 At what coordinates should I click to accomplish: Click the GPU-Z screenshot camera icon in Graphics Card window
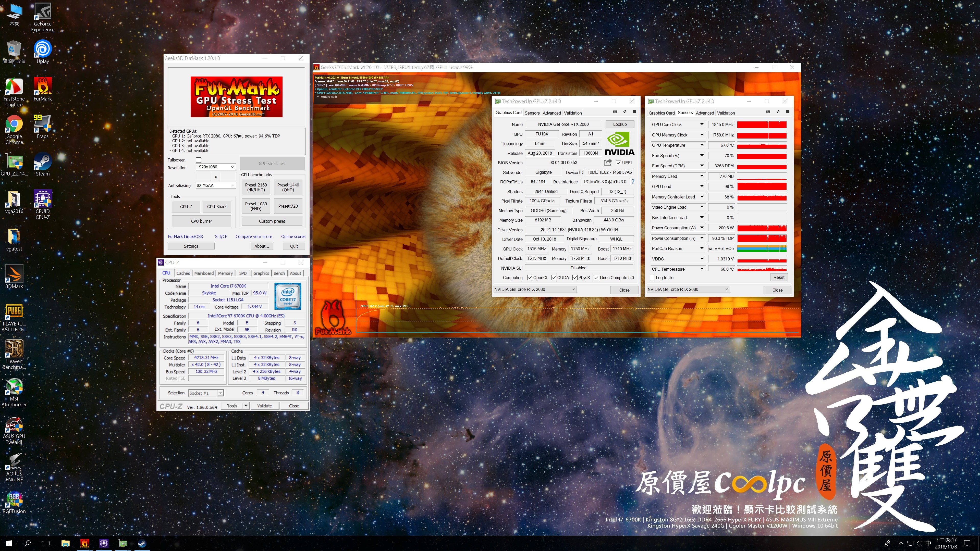[x=615, y=112]
